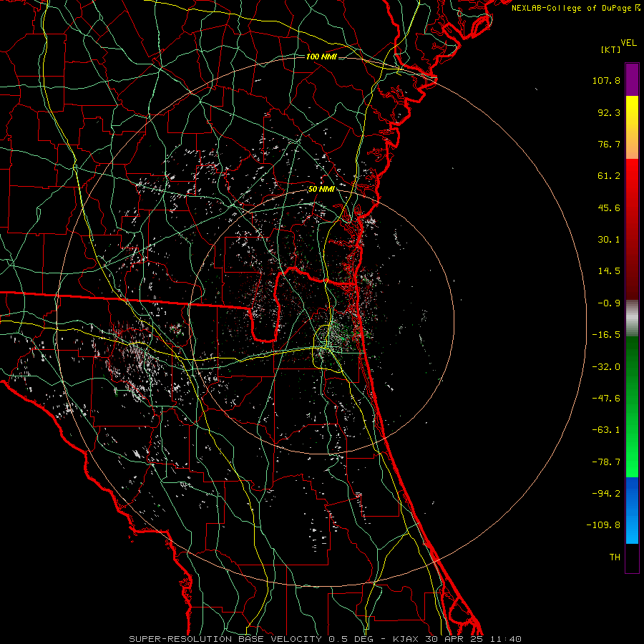Click the 76.7 velocity scale value
Image resolution: width=644 pixels, height=644 pixels.
point(609,144)
